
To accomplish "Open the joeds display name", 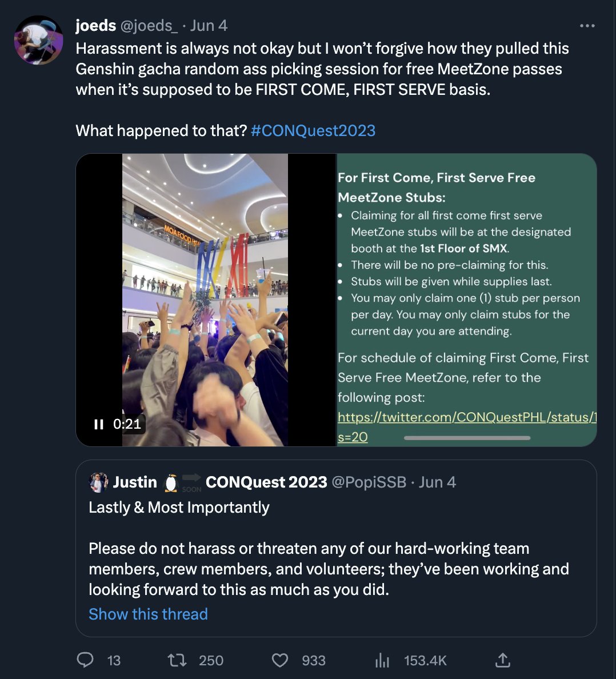I will (x=95, y=26).
